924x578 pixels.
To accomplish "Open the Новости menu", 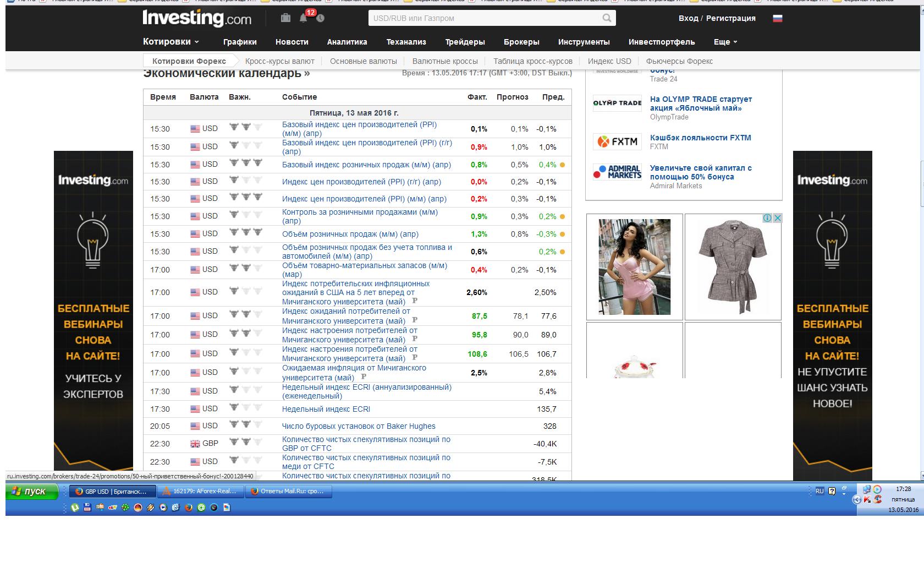I will [x=291, y=42].
